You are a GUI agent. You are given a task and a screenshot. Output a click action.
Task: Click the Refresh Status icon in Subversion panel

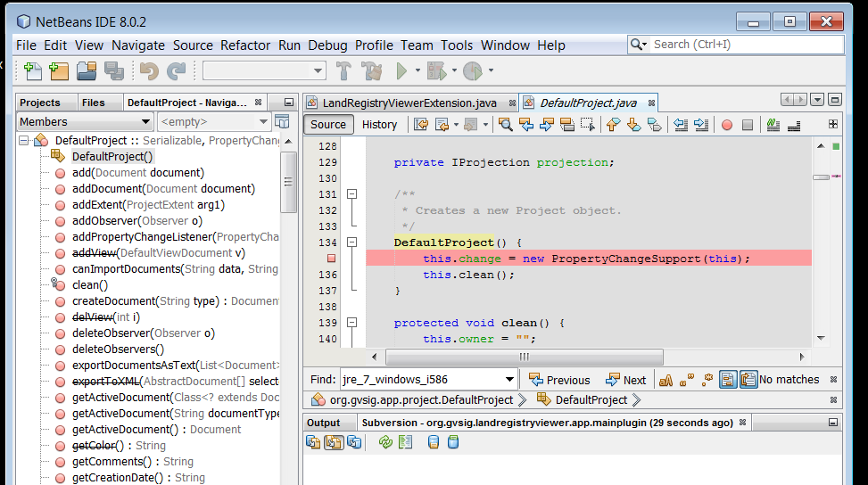[385, 442]
